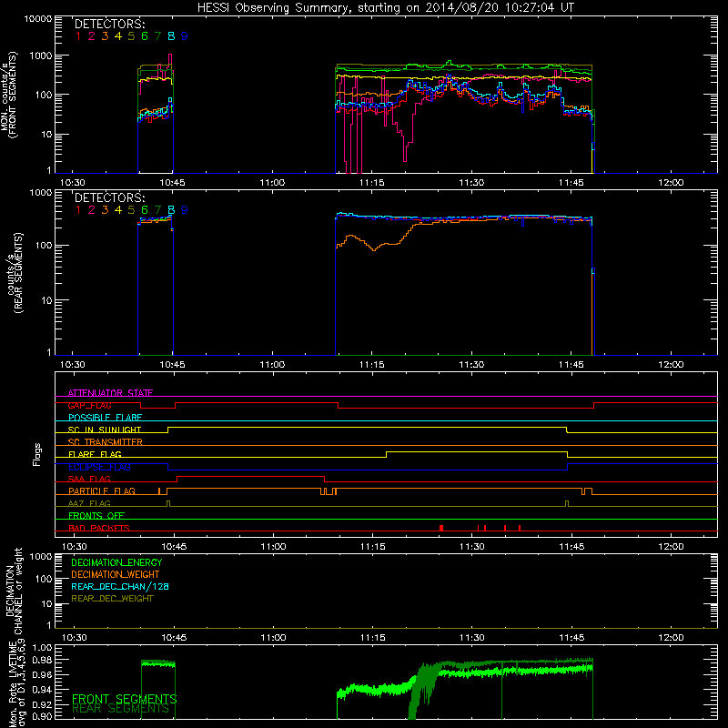Click the REAR SEGMENTS livetime legend label

(121, 709)
